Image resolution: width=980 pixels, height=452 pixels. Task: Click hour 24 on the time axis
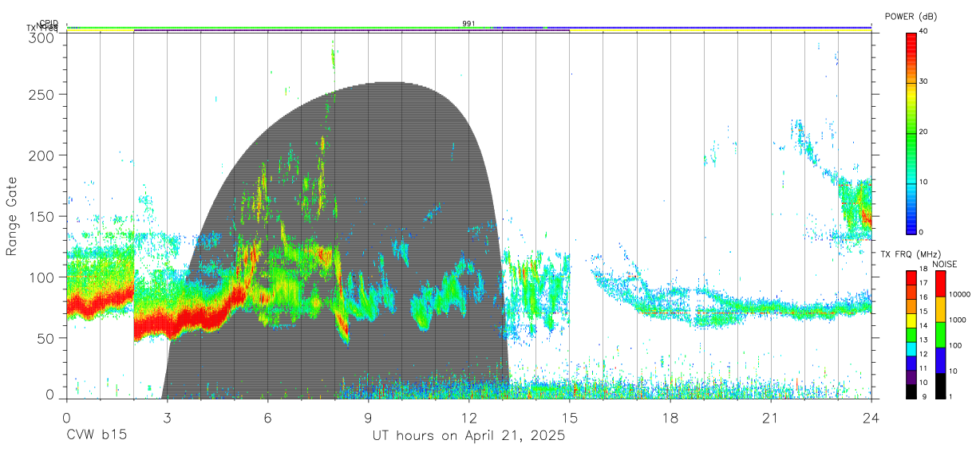pos(871,417)
